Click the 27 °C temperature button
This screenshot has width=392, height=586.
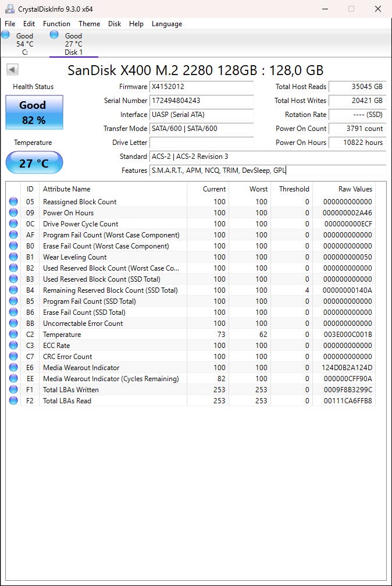coord(34,162)
